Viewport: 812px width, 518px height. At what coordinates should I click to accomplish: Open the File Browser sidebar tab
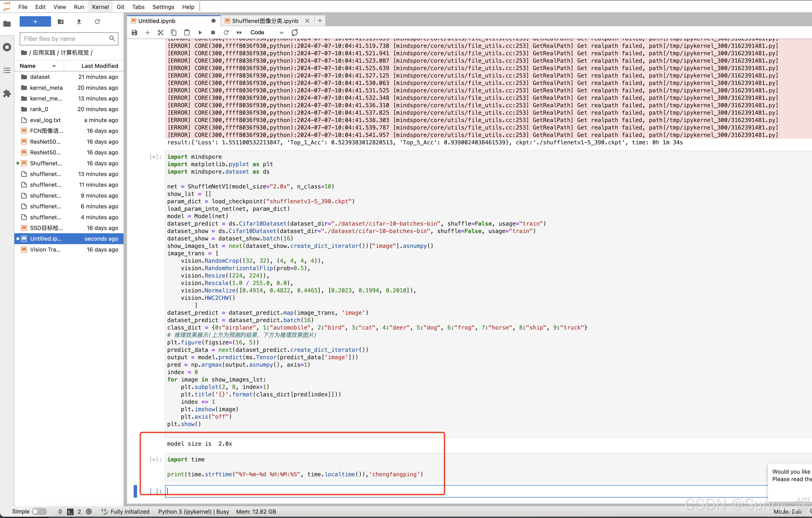pyautogui.click(x=7, y=24)
